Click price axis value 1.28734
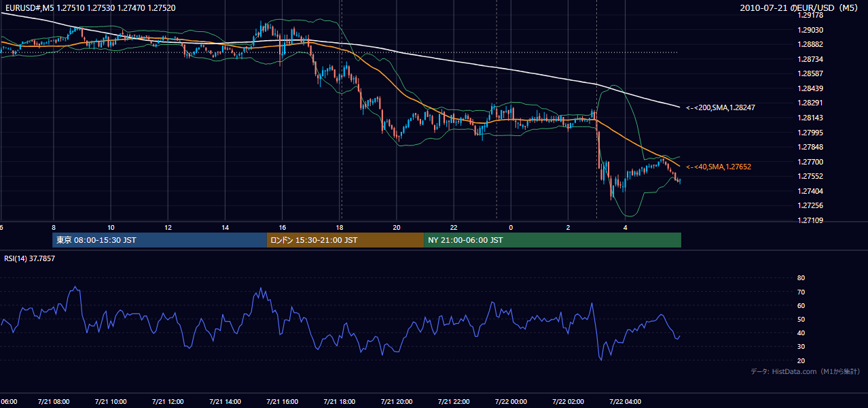This screenshot has width=868, height=408. coord(810,59)
